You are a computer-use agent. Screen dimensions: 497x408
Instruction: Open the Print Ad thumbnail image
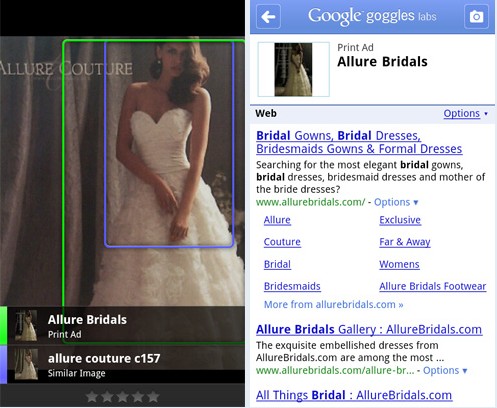coord(293,69)
